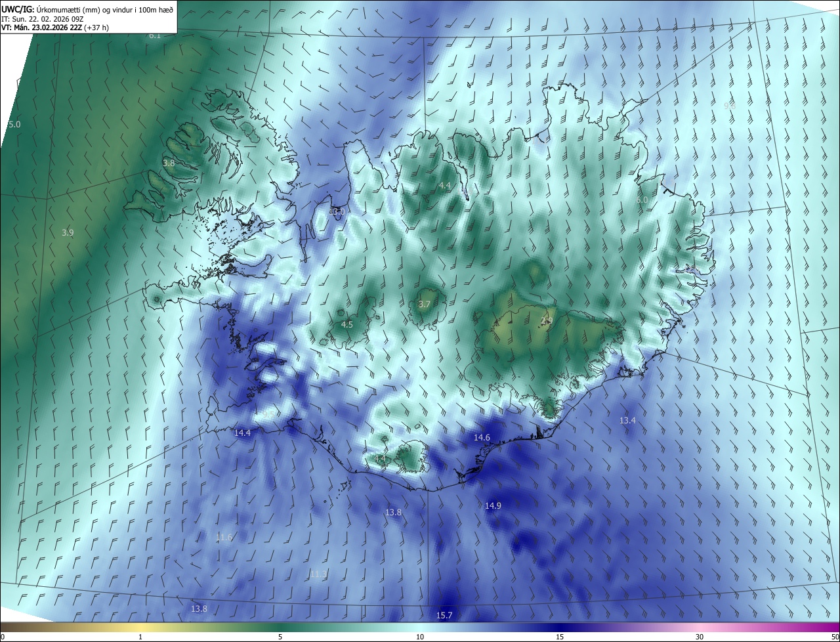Click the colour scale tick labelled '5'
This screenshot has width=840, height=642.
(x=280, y=637)
